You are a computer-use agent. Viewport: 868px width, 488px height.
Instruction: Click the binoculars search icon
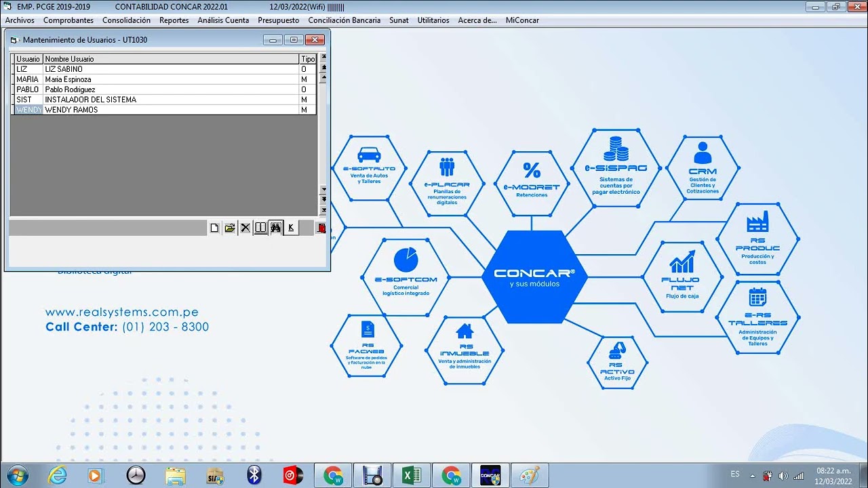coord(275,228)
